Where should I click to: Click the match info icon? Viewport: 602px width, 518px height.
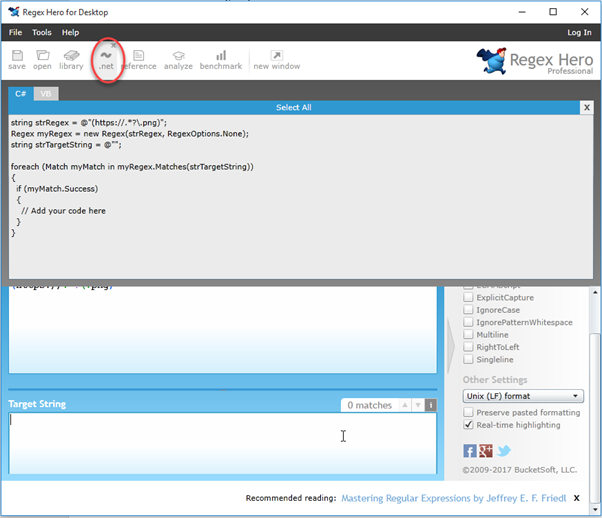point(431,405)
